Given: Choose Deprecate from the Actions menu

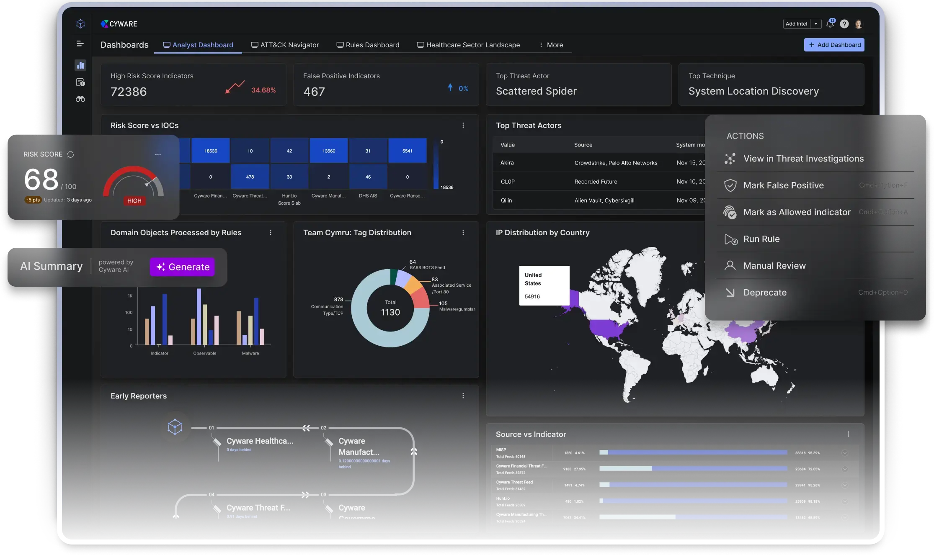Looking at the screenshot, I should pyautogui.click(x=765, y=292).
